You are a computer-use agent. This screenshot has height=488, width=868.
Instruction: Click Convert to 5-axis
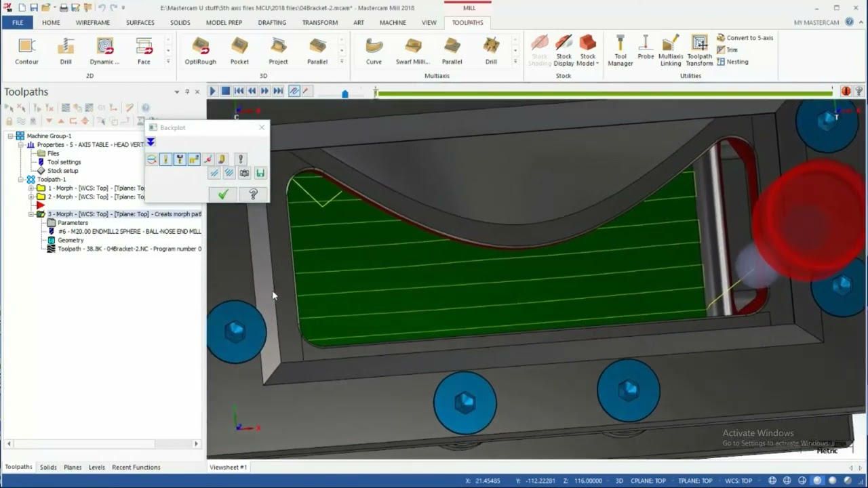coord(745,38)
